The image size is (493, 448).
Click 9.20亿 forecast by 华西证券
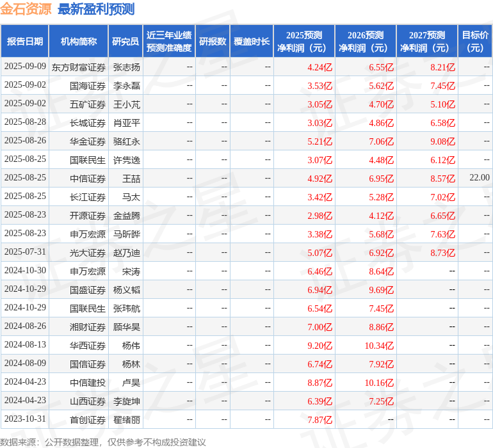tap(319, 346)
